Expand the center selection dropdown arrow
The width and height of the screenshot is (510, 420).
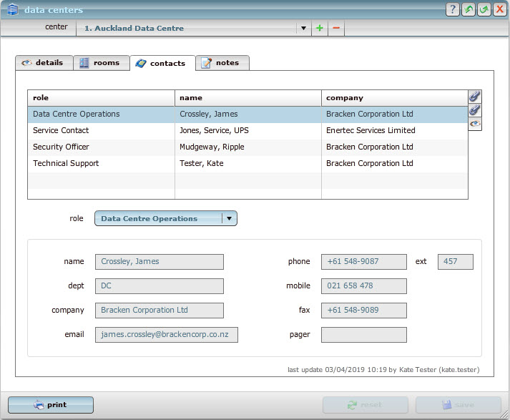(x=303, y=29)
